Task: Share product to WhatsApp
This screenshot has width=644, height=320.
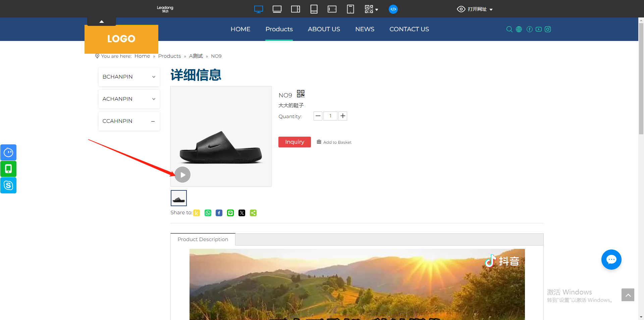Action: pyautogui.click(x=208, y=213)
